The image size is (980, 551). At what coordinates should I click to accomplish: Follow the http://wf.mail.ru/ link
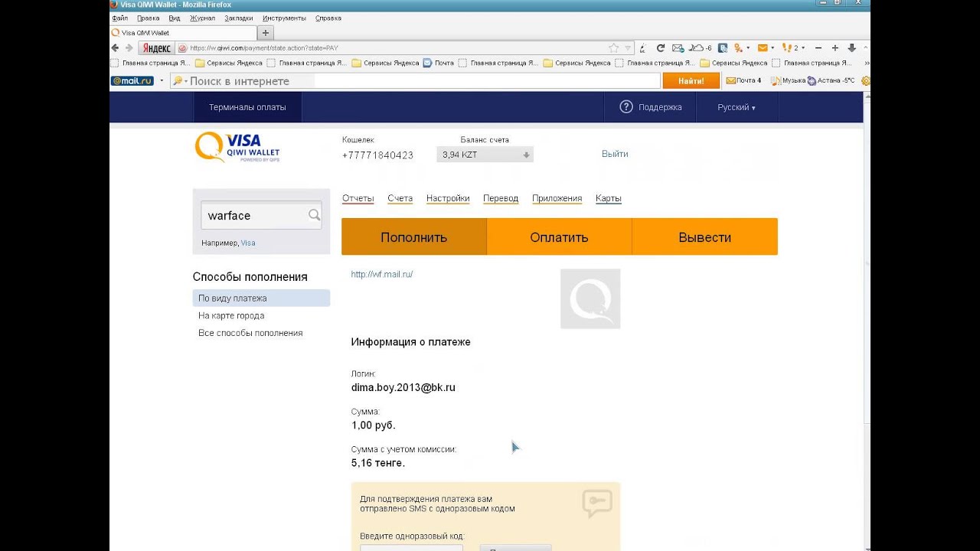click(381, 274)
